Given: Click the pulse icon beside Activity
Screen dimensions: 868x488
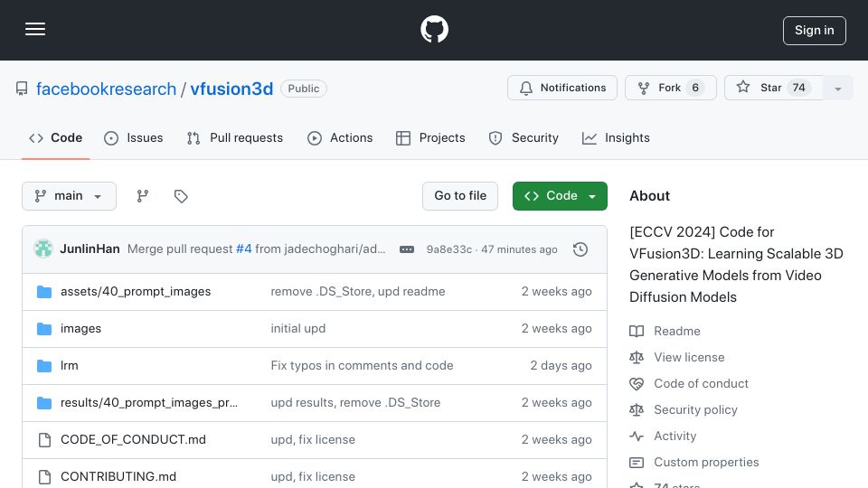Looking at the screenshot, I should pos(637,436).
